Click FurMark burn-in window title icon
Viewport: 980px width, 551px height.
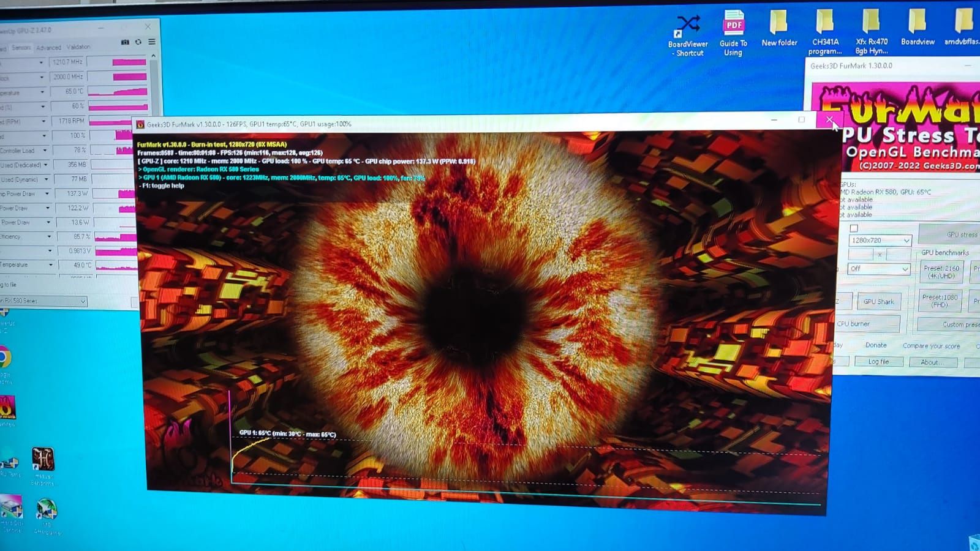click(140, 124)
